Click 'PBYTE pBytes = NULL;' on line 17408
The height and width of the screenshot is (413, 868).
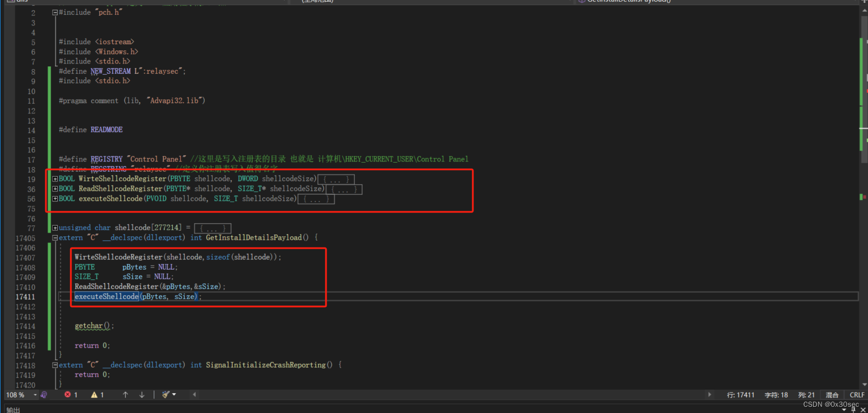(126, 267)
